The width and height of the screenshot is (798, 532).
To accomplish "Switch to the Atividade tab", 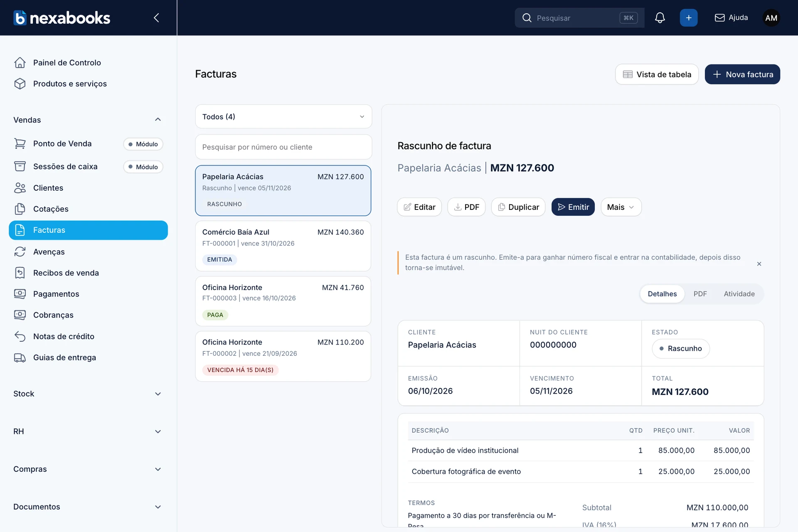I will (x=739, y=294).
